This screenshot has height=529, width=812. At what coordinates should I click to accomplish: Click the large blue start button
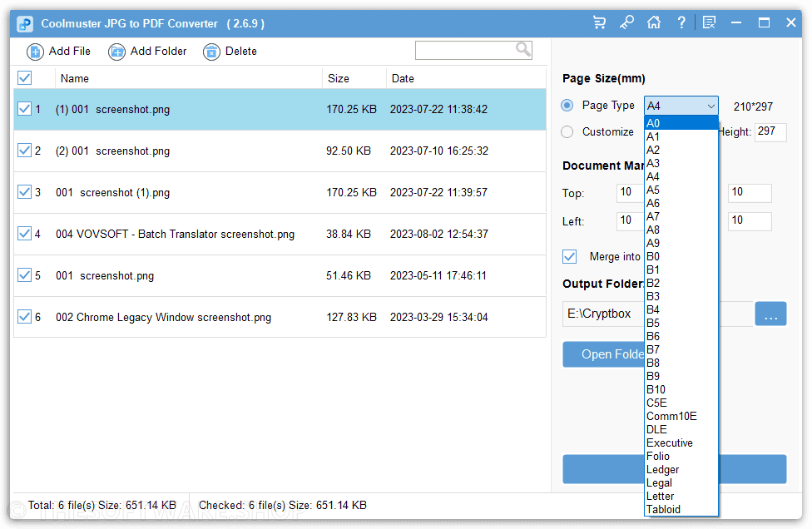[x=603, y=469]
